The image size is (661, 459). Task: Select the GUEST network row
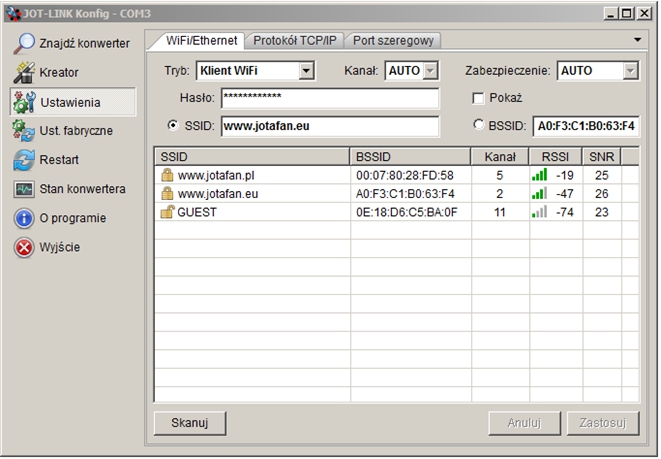tap(250, 212)
